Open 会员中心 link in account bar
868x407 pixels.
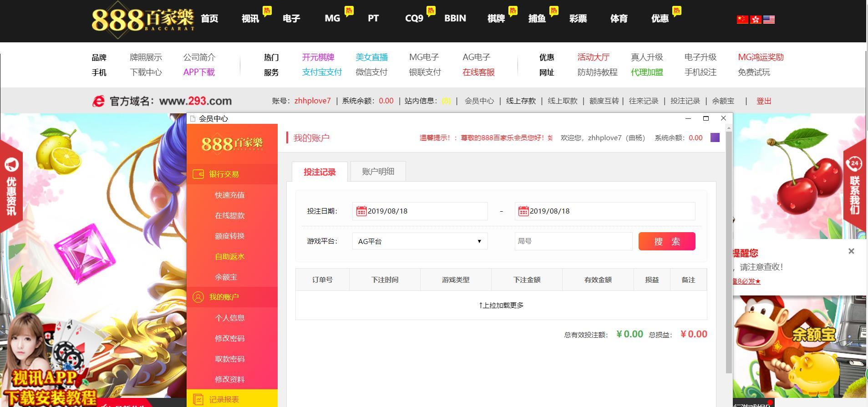479,101
